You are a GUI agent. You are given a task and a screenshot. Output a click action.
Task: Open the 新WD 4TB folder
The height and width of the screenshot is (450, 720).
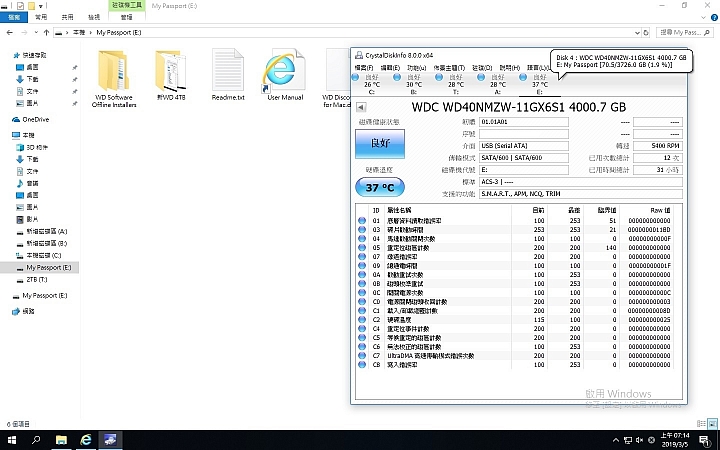pyautogui.click(x=171, y=75)
